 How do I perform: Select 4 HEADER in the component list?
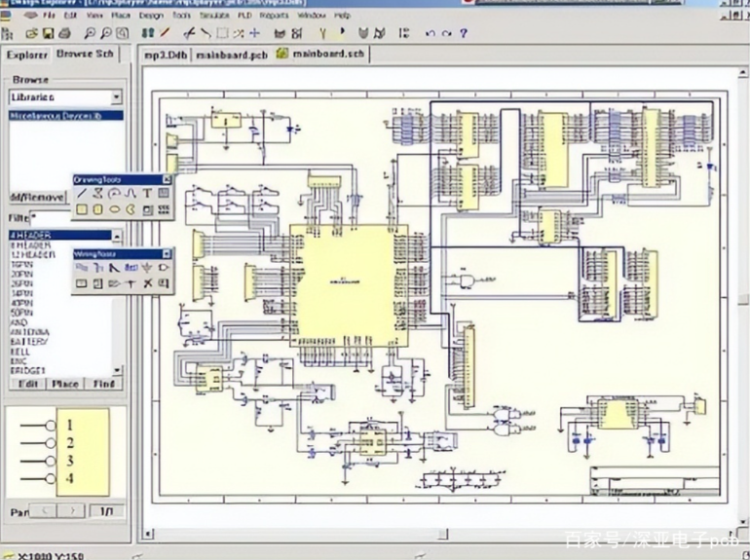[x=60, y=236]
